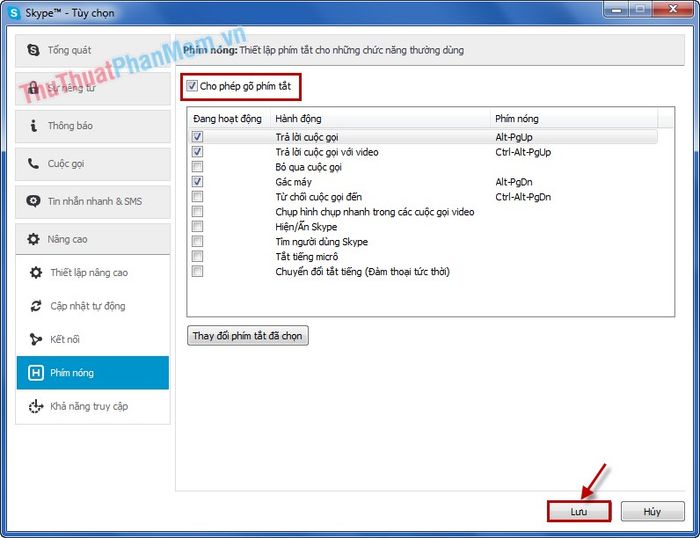
Task: Open the Sự riêng tư settings section
Action: tap(93, 88)
